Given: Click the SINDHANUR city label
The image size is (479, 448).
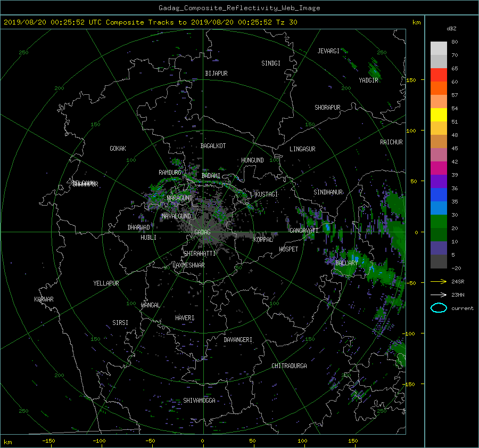Looking at the screenshot, I should [328, 192].
